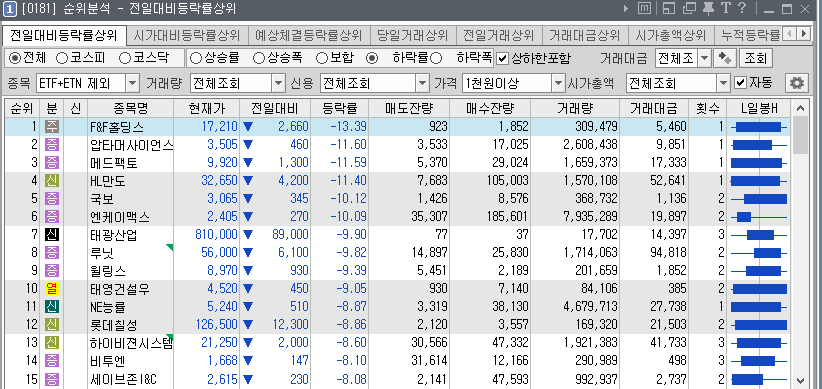Select the 상승률 radio button
Image resolution: width=822 pixels, height=389 pixels.
pos(196,58)
